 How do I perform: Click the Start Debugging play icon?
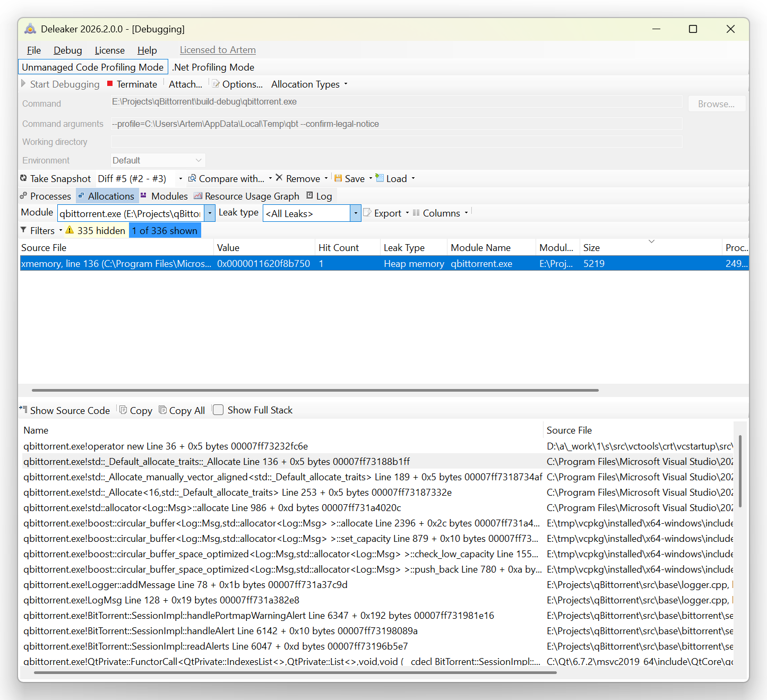click(x=23, y=83)
